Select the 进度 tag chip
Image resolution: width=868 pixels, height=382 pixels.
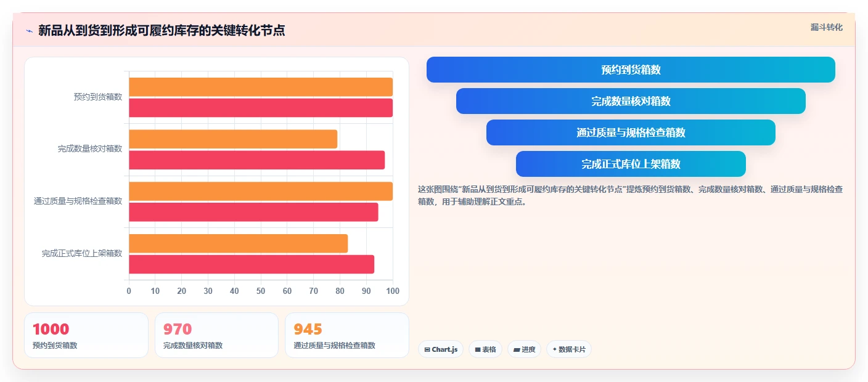[x=524, y=349]
